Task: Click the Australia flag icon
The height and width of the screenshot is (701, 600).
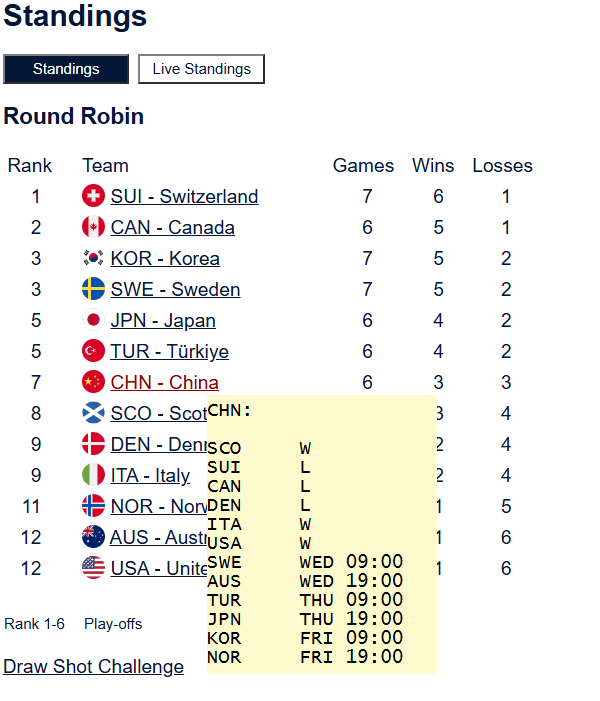Action: point(93,537)
